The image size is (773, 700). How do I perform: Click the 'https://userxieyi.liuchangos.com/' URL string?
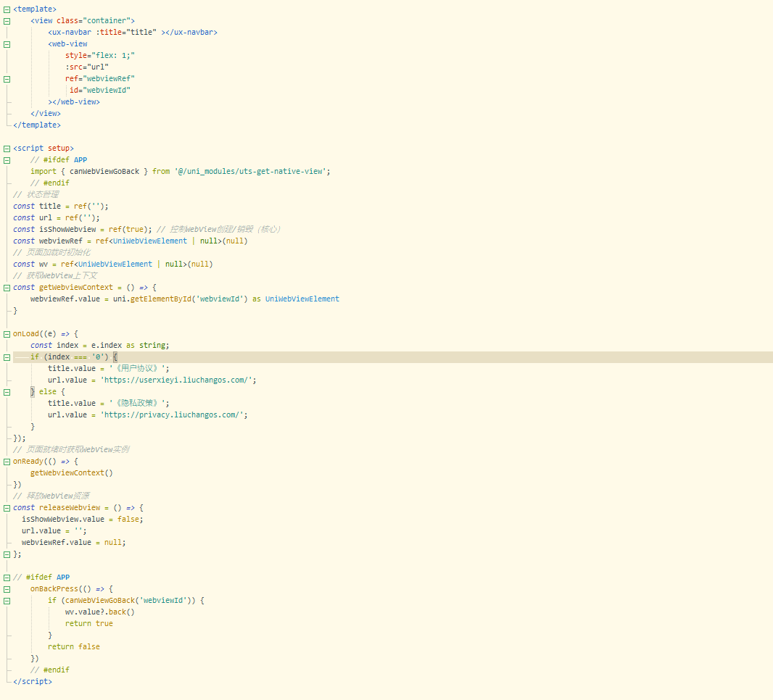click(176, 380)
